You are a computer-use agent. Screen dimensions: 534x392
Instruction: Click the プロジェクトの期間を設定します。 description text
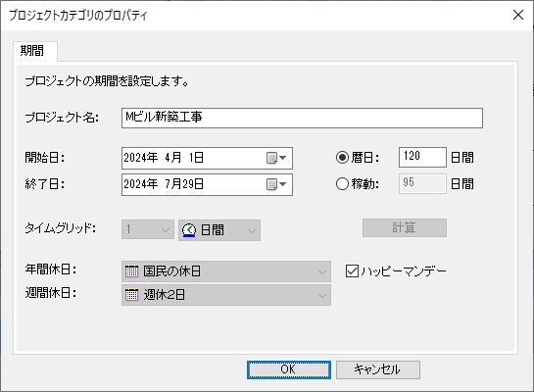107,81
